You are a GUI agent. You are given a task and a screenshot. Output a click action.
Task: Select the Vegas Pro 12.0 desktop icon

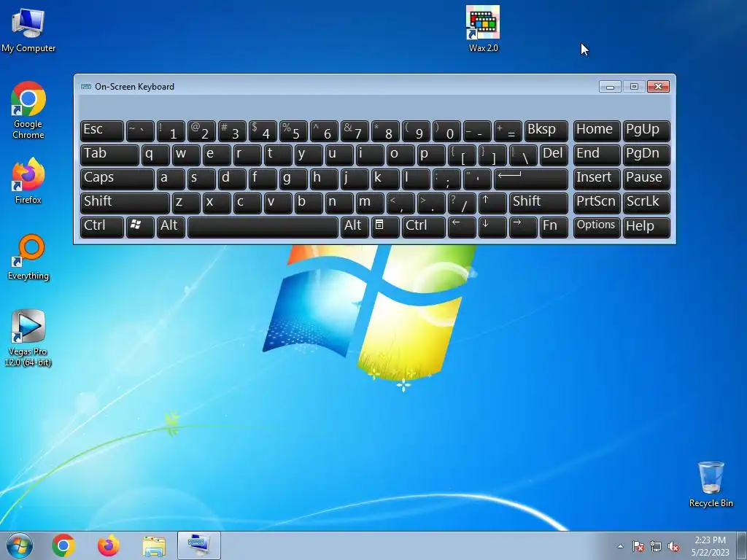pyautogui.click(x=28, y=338)
